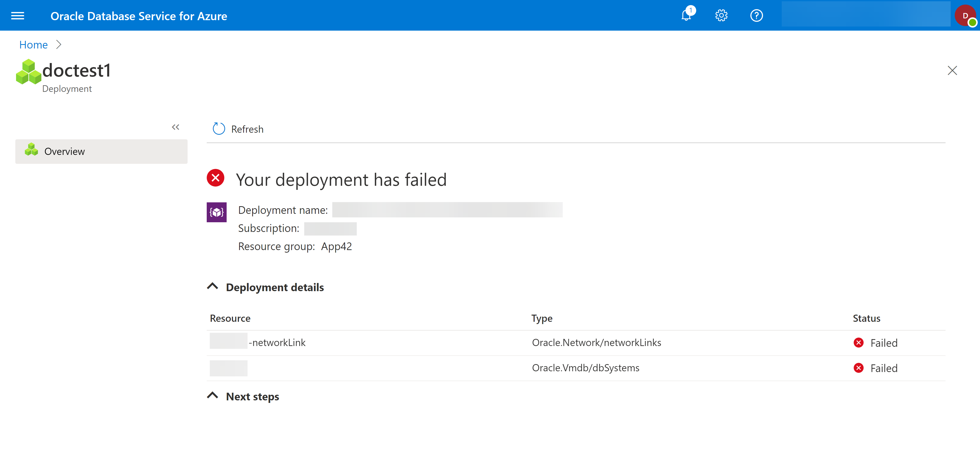
Task: Open the hamburger navigation menu
Action: [18, 16]
